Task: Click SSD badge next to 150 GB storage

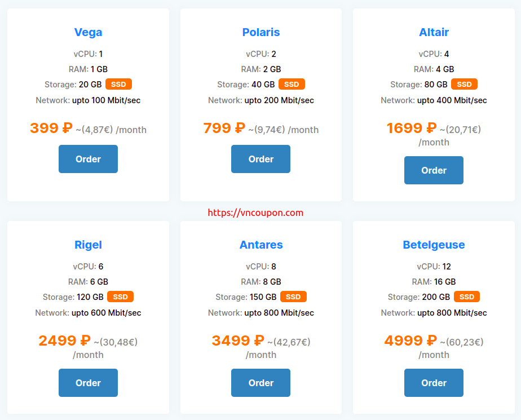Action: 293,297
